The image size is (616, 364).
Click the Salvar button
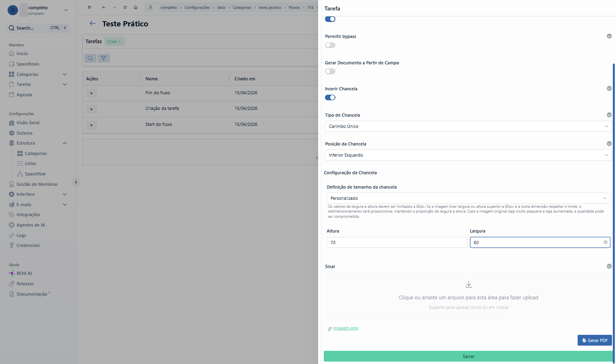click(468, 356)
